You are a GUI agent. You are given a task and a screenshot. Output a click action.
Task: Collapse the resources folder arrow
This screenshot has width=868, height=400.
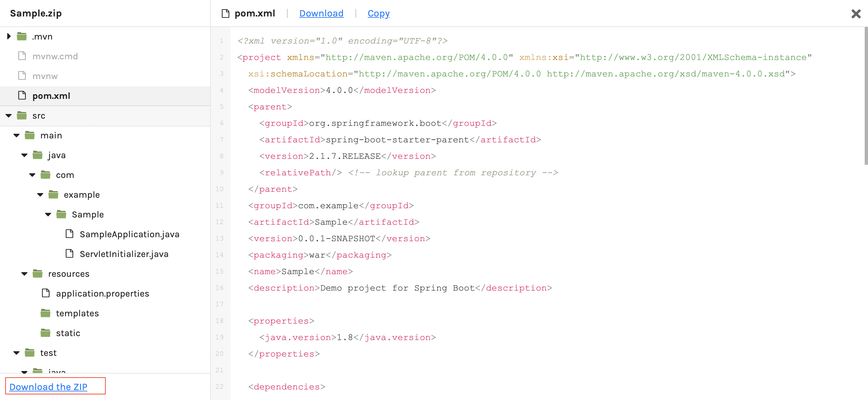tap(24, 274)
